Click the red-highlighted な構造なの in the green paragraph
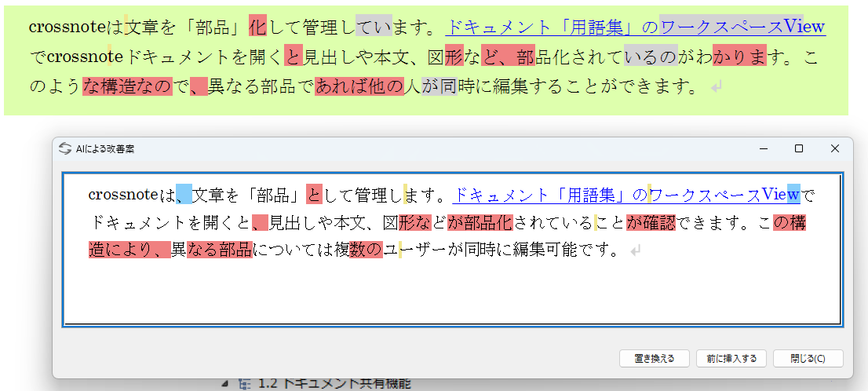868x391 pixels. click(x=127, y=86)
